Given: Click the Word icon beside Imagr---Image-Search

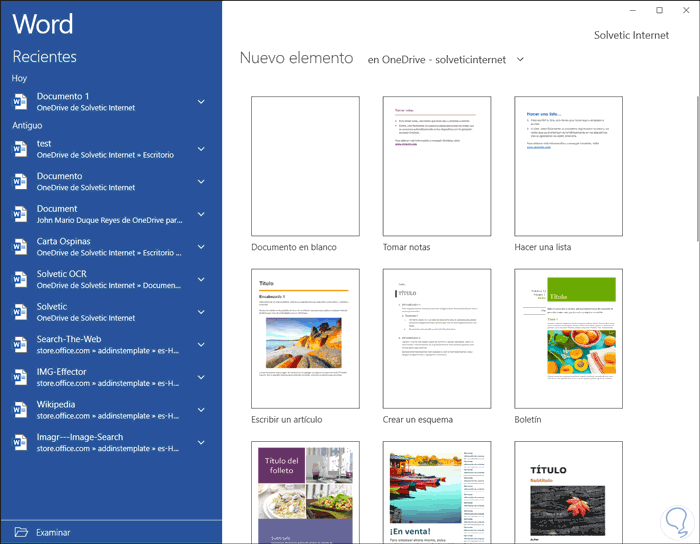Looking at the screenshot, I should (x=19, y=442).
